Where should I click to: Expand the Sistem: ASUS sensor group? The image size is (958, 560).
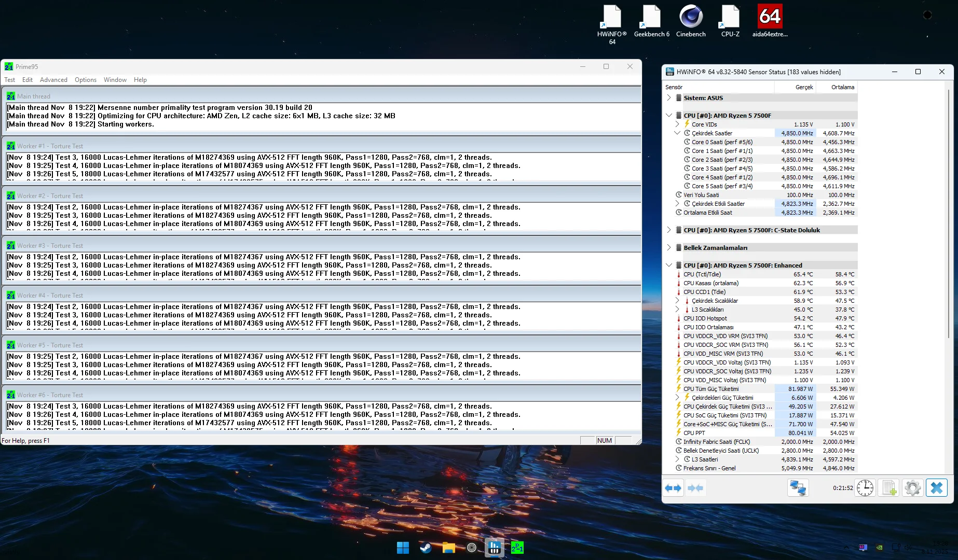pos(669,98)
